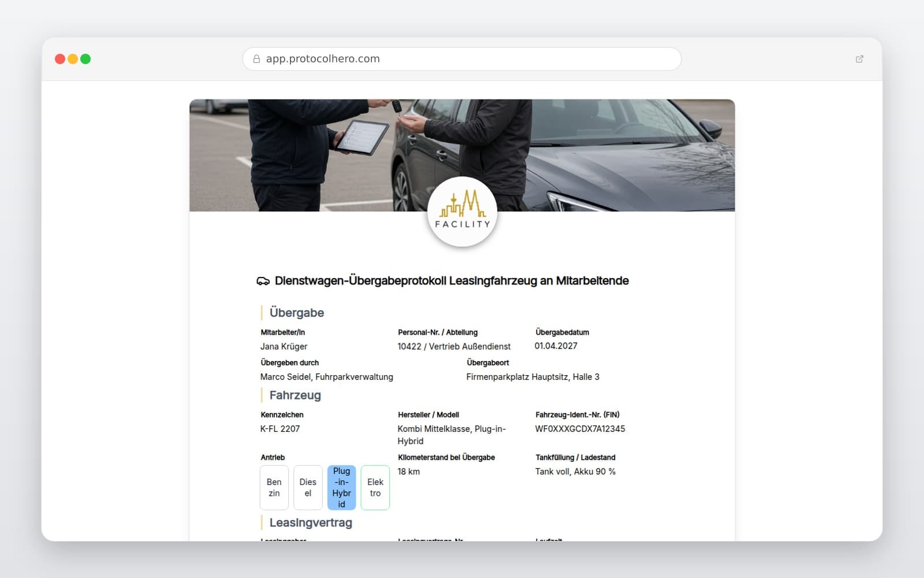The height and width of the screenshot is (578, 924).
Task: Click the yellow minimize window button
Action: (73, 59)
